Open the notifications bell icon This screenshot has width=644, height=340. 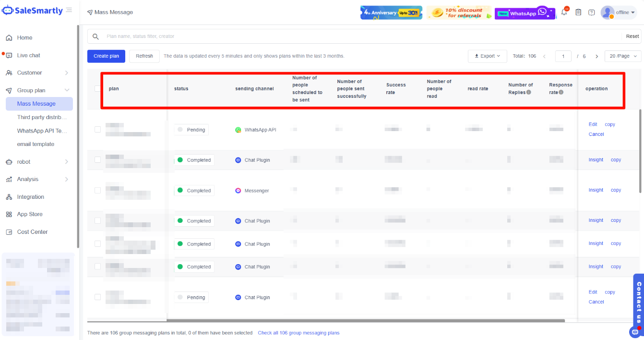pyautogui.click(x=564, y=12)
